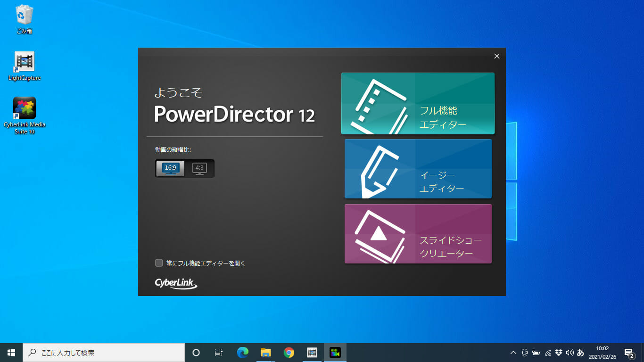Viewport: 644px width, 362px height.
Task: Select the LightCapture desktop shortcut
Action: [25, 66]
